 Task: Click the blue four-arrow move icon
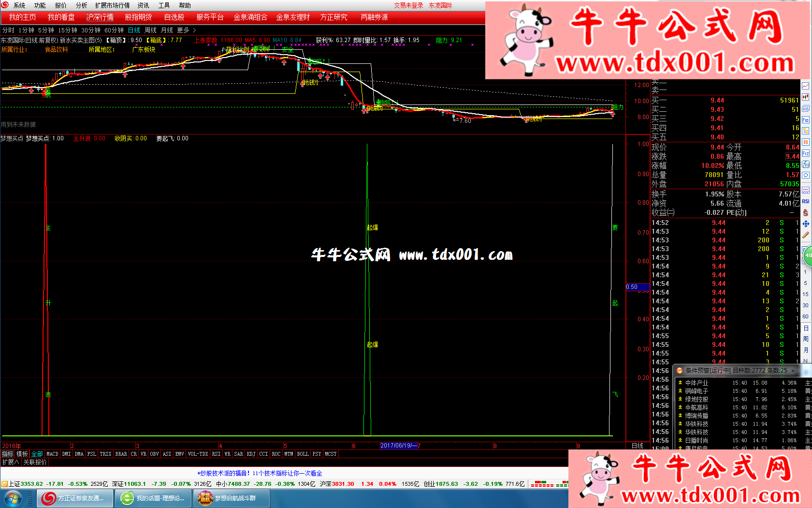(x=806, y=224)
